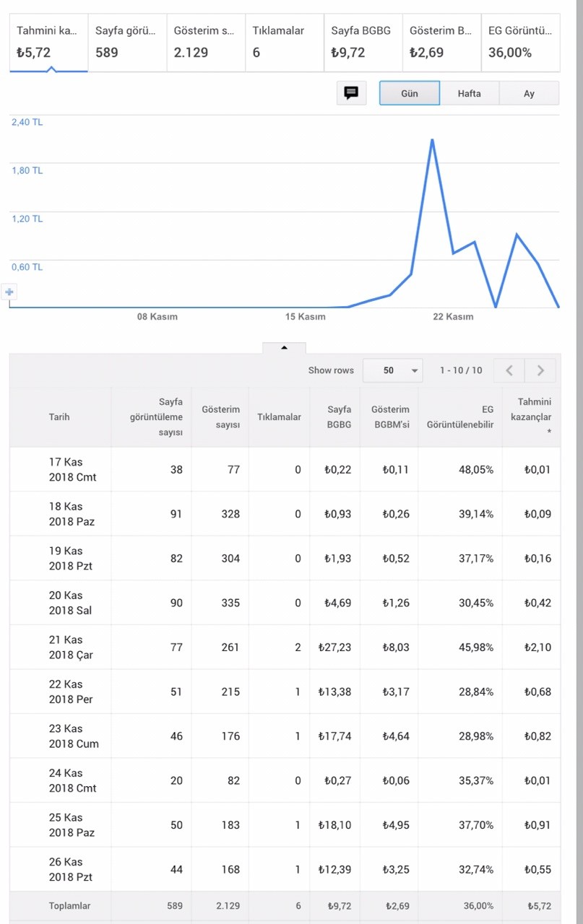Click the ₺4,95 Gösterim BGBM value
This screenshot has height=924, width=583.
[x=396, y=825]
